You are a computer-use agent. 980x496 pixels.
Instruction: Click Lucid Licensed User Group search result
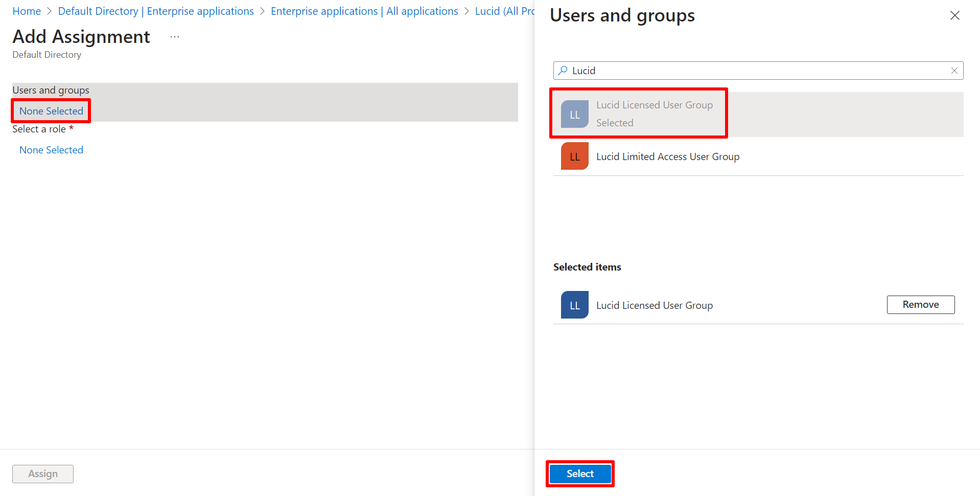(x=758, y=115)
